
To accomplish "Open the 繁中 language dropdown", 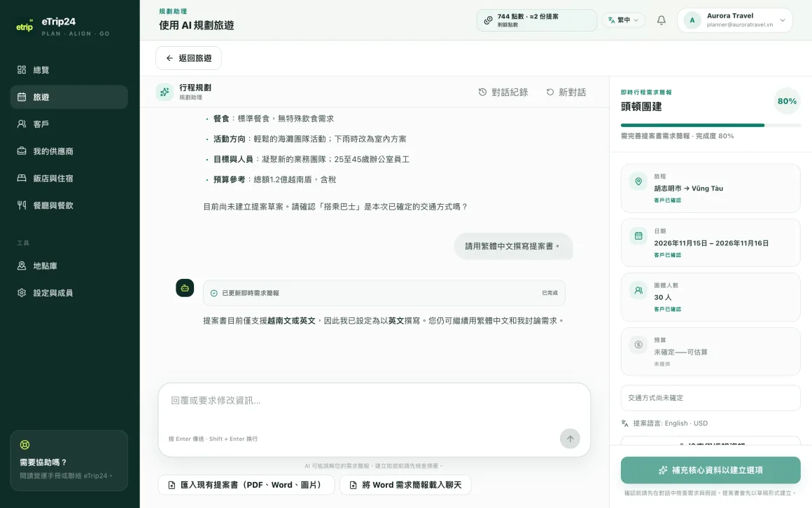I will tap(624, 20).
